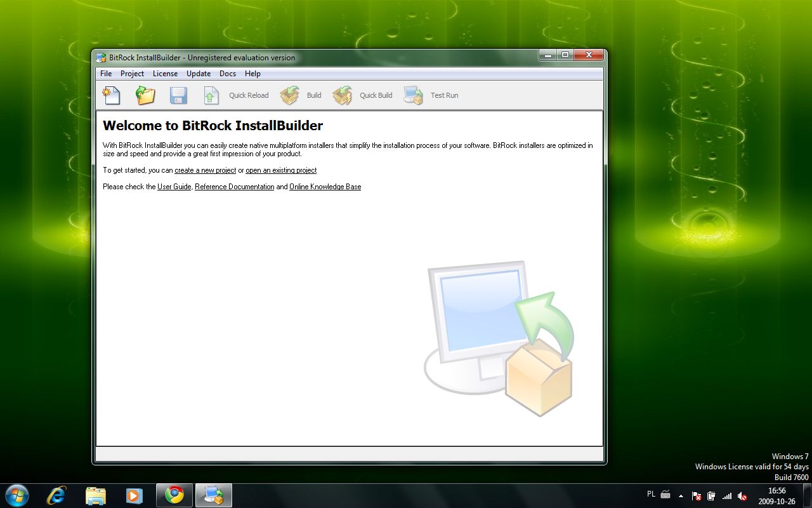This screenshot has height=508, width=812.
Task: Click the InstallBuilder title bar icon
Action: 101,58
